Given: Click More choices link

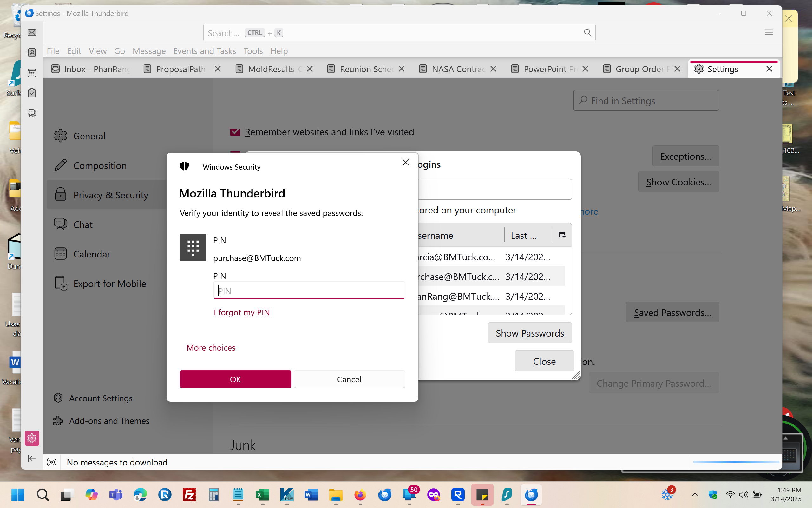Looking at the screenshot, I should 211,347.
